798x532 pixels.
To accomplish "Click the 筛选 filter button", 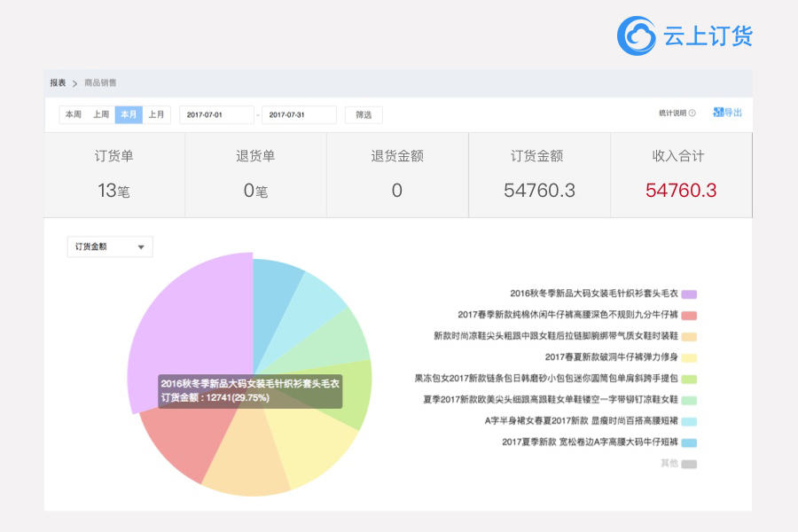I will pyautogui.click(x=364, y=114).
